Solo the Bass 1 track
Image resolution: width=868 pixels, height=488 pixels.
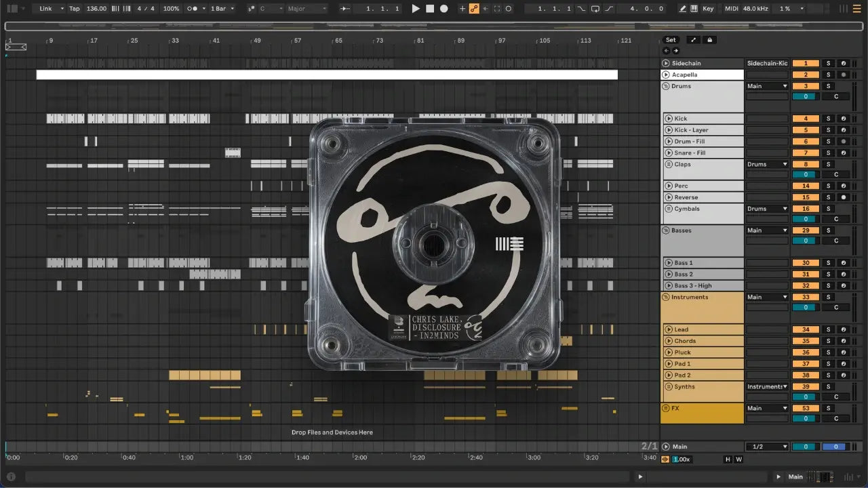click(828, 263)
